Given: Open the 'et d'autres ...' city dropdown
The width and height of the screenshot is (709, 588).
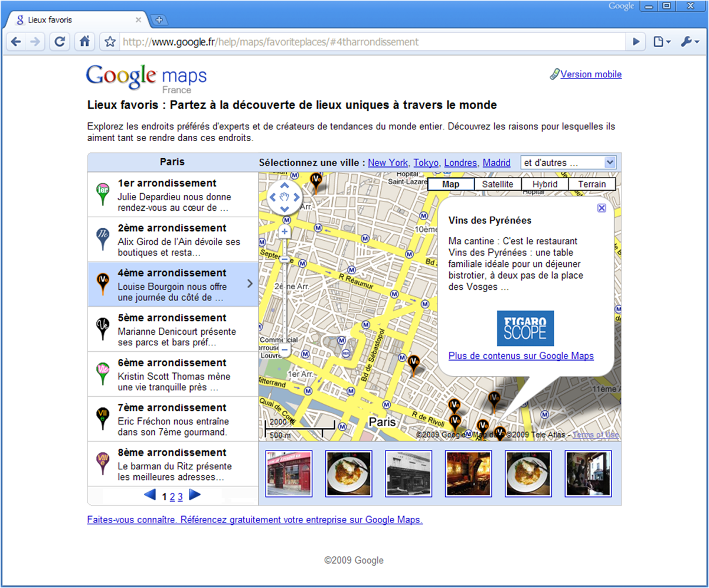Looking at the screenshot, I should [568, 162].
